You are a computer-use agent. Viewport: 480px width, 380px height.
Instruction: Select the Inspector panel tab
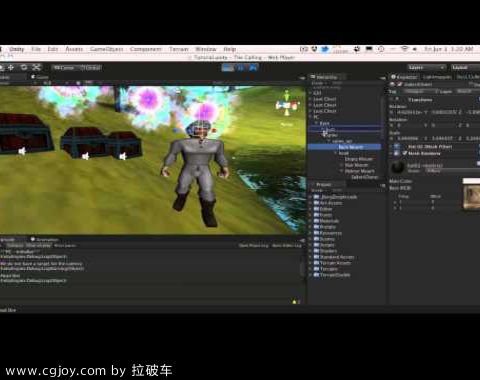point(404,77)
